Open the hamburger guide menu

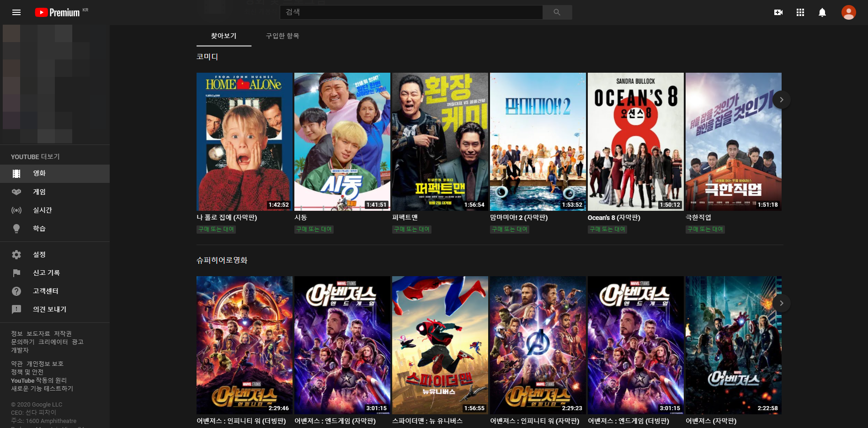point(16,12)
